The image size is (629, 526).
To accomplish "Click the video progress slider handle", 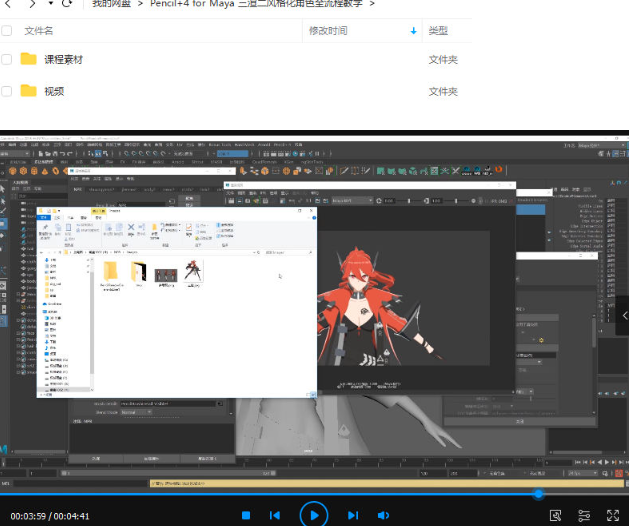I will coord(538,494).
